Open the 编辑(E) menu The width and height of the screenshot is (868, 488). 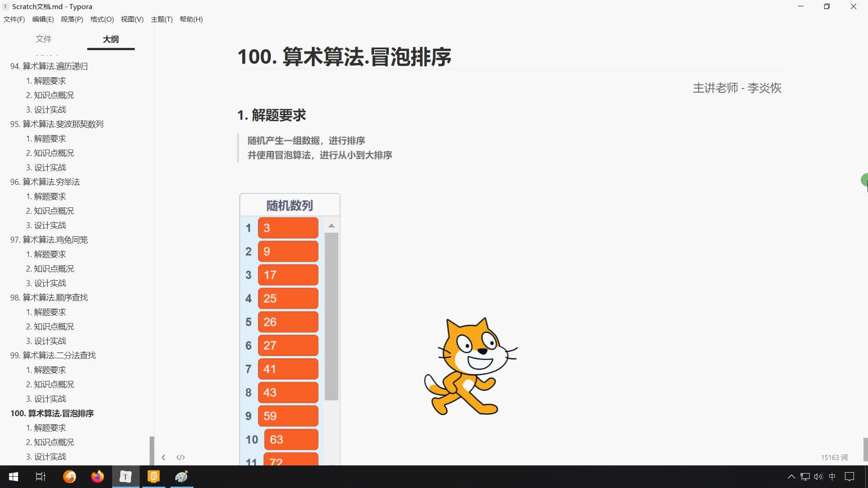(x=43, y=19)
